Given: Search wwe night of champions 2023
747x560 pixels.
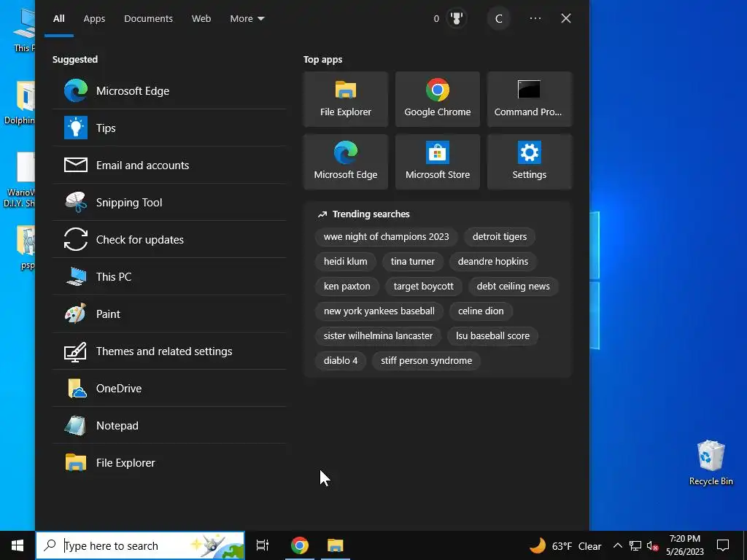Looking at the screenshot, I should (x=387, y=237).
